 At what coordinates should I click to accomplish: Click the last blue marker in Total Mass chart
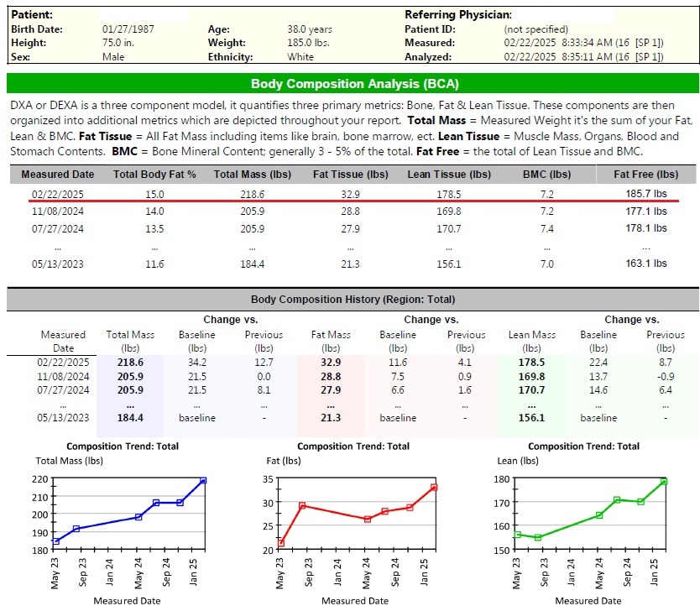tap(203, 481)
